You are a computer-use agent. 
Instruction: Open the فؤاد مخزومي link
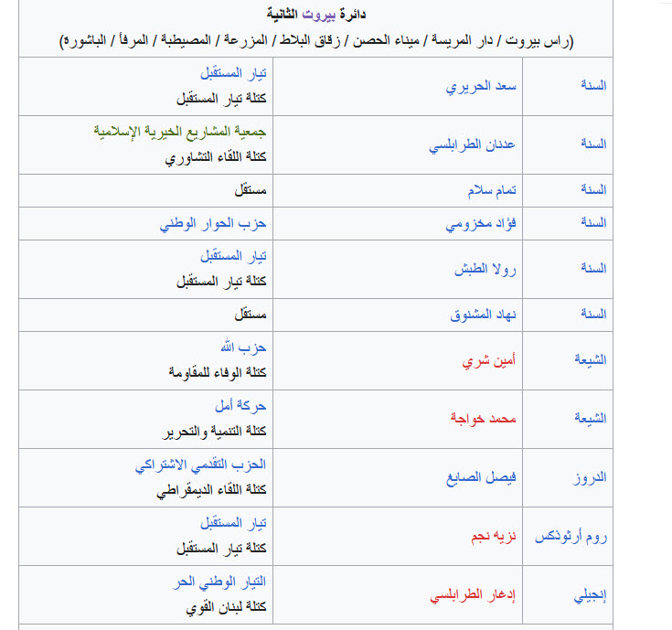tap(481, 224)
